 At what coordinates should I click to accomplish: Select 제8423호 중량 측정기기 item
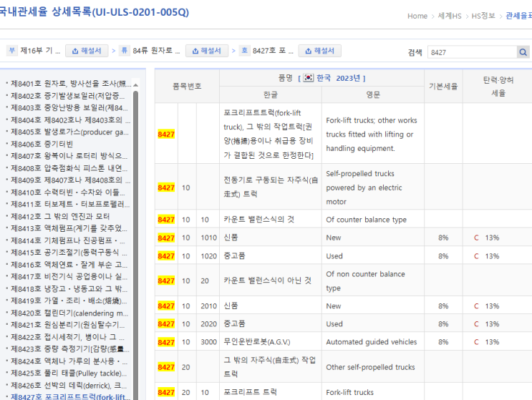(x=70, y=348)
